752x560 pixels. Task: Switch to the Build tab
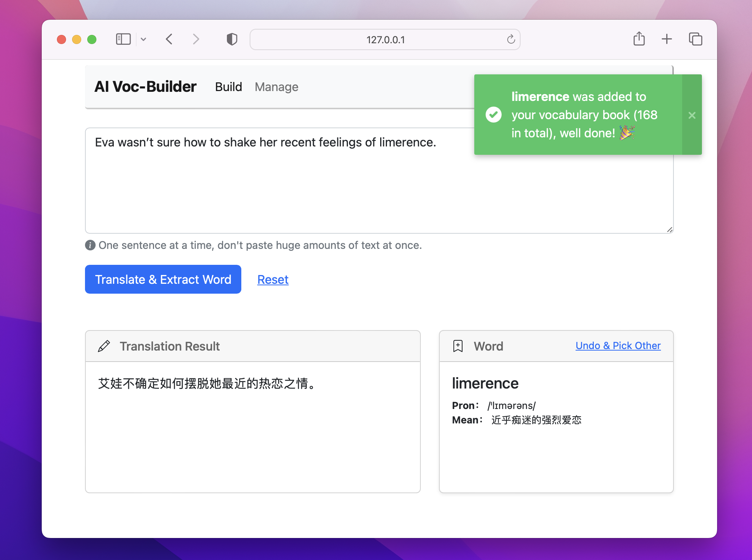(x=228, y=87)
